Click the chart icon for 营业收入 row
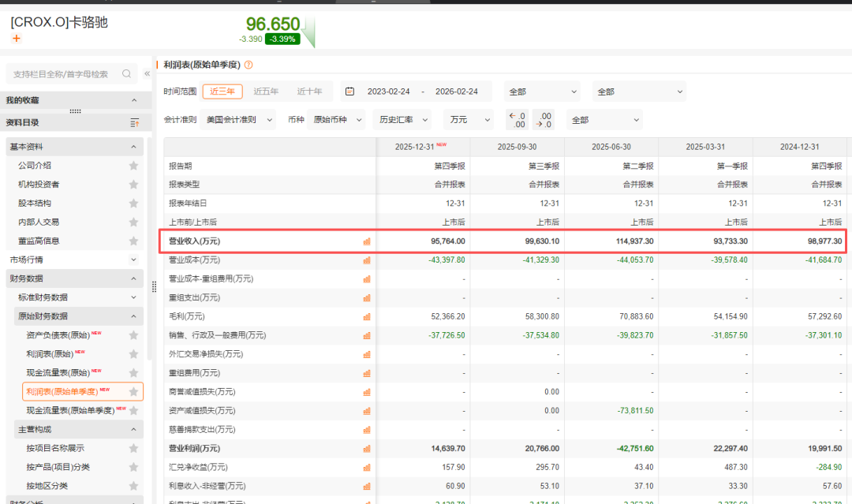The height and width of the screenshot is (504, 852). 367,241
